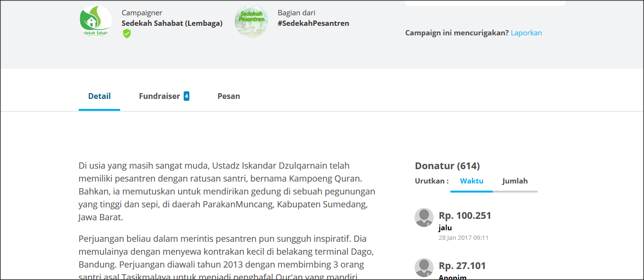Click the 28 Jan 2017 09:11 timestamp
Viewport: 644px width, 280px height.
(463, 237)
